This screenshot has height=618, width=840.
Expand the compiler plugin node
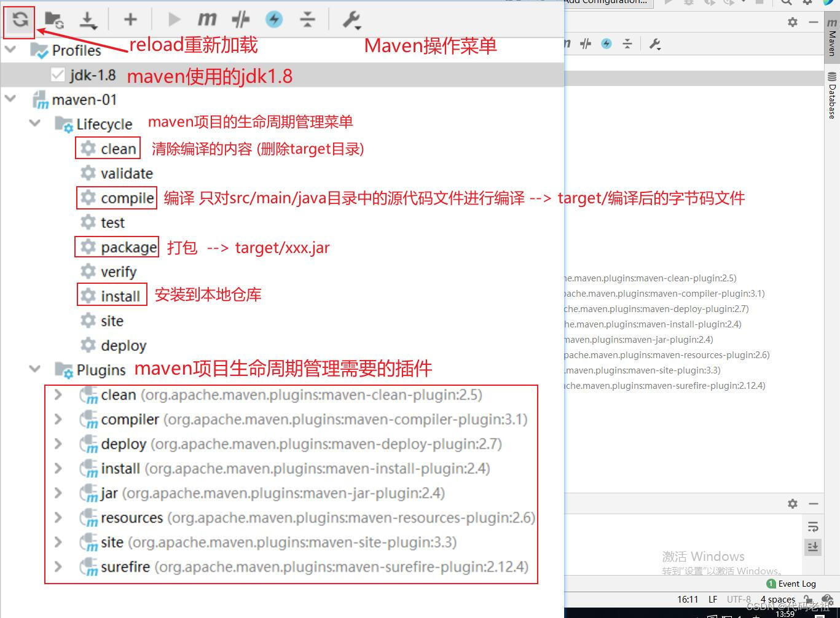[x=57, y=419]
